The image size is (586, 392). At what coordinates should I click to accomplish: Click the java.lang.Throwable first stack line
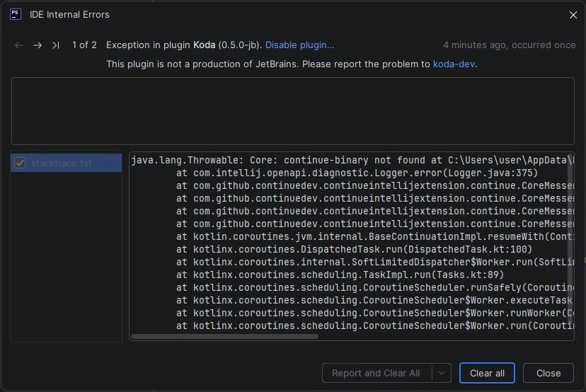(352, 161)
